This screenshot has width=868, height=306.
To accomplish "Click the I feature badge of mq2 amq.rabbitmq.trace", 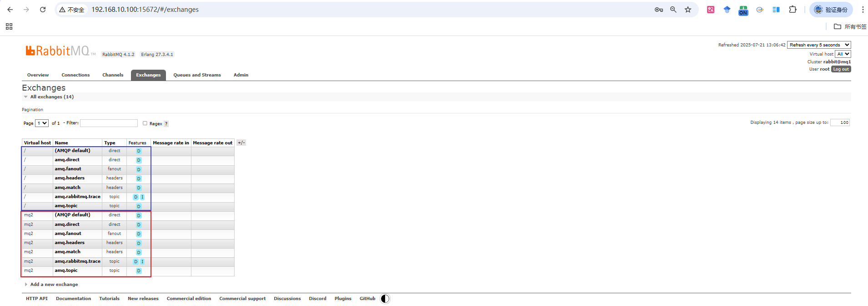I will pyautogui.click(x=142, y=262).
